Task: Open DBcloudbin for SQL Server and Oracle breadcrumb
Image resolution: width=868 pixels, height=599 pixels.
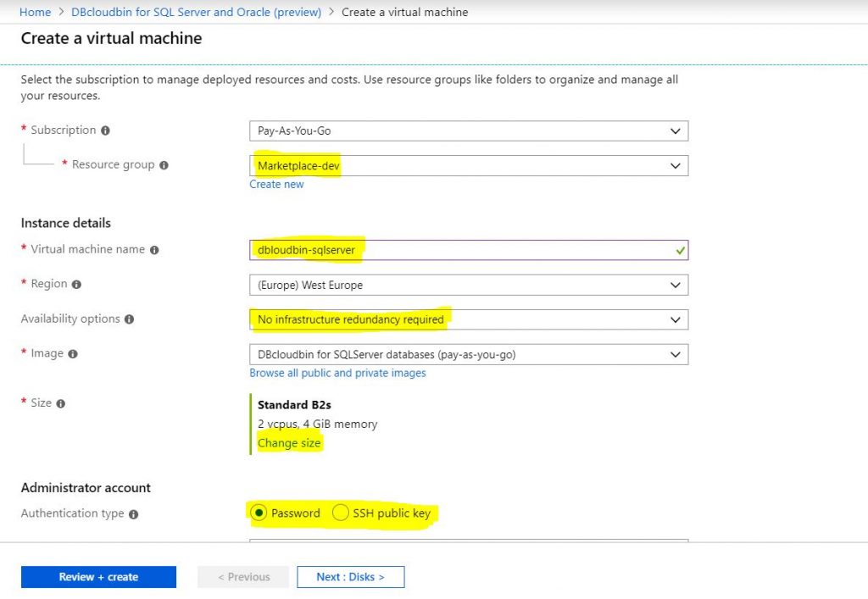Action: [x=196, y=12]
